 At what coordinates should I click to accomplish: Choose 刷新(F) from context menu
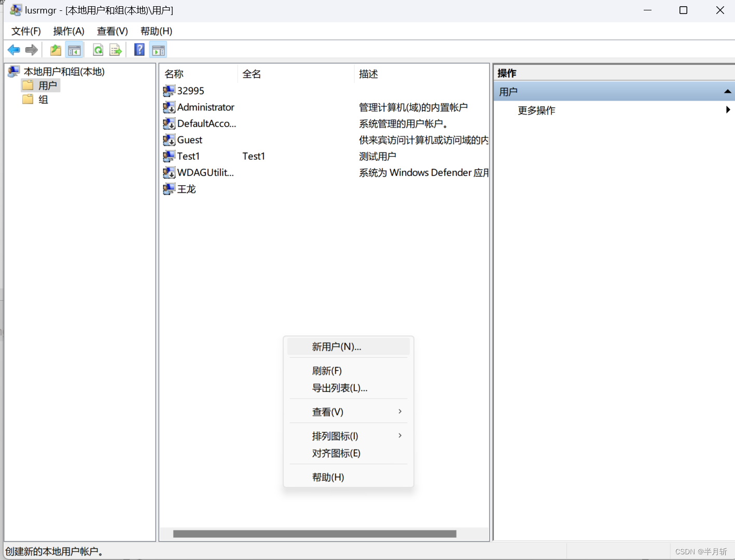349,371
